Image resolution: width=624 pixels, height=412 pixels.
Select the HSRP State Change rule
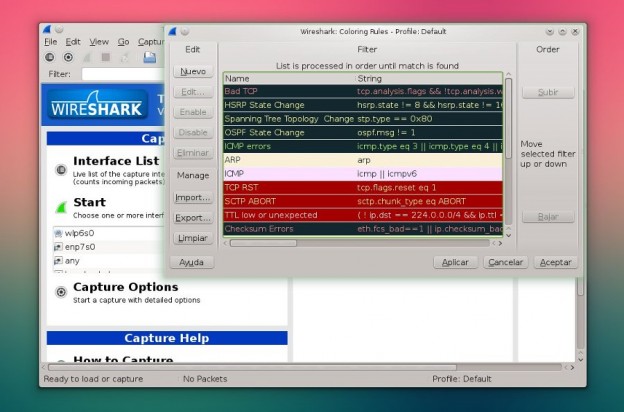click(x=363, y=105)
